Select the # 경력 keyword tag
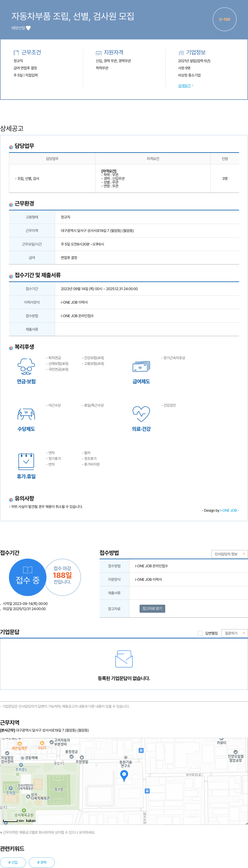 [42, 862]
